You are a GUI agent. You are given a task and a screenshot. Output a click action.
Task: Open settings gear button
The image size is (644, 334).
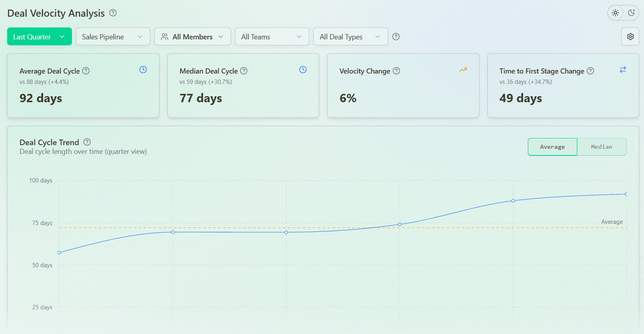coord(630,37)
